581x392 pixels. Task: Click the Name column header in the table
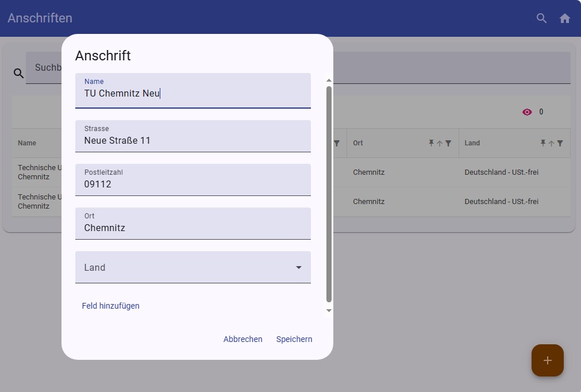pyautogui.click(x=27, y=143)
